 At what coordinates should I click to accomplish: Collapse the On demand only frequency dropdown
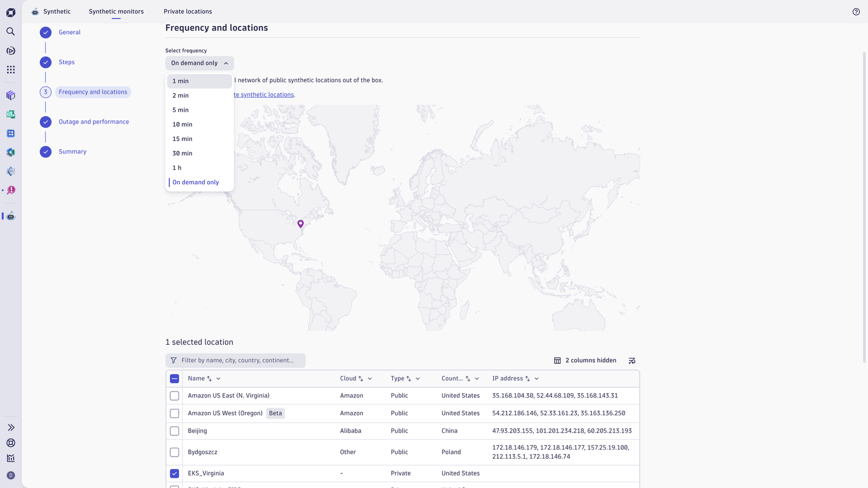[x=200, y=63]
